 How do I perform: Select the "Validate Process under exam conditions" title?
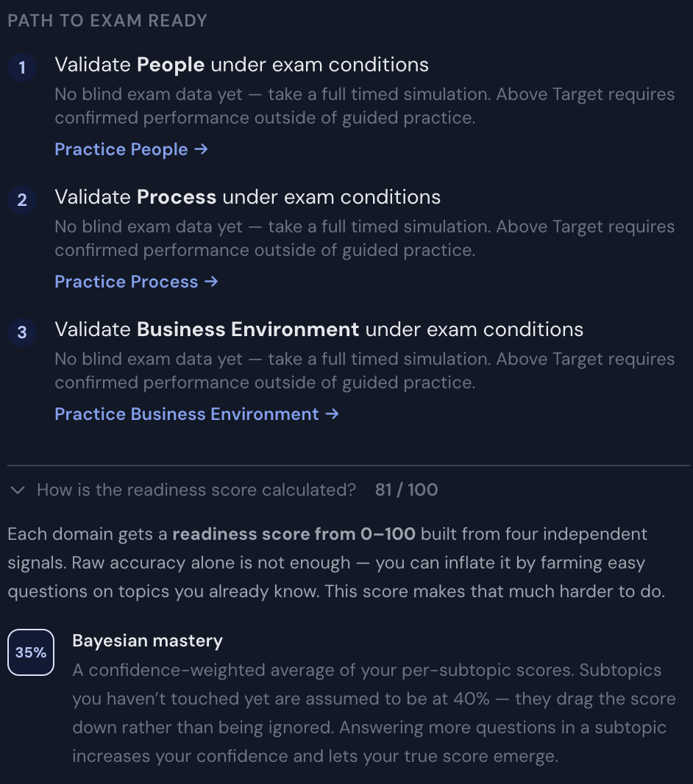click(247, 197)
